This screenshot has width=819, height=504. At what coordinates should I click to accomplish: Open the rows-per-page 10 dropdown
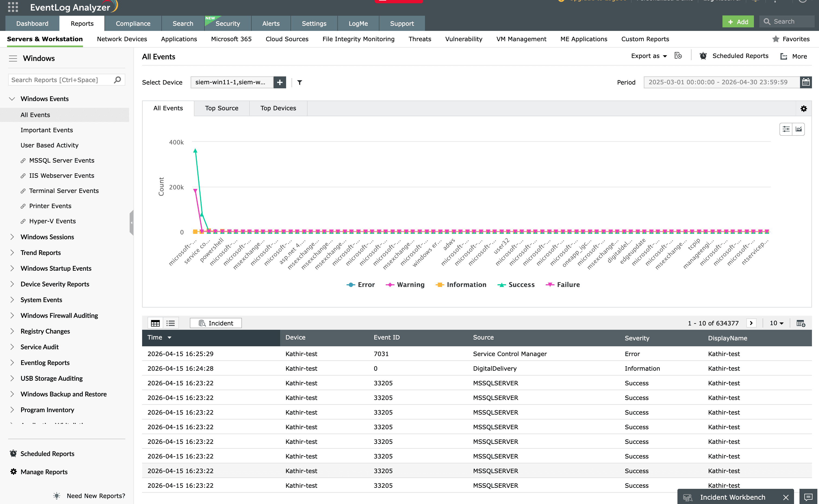coord(776,323)
